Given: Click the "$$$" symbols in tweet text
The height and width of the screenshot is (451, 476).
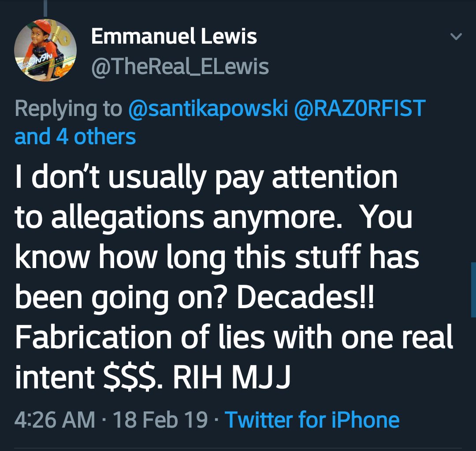Looking at the screenshot, I should click(x=130, y=377).
